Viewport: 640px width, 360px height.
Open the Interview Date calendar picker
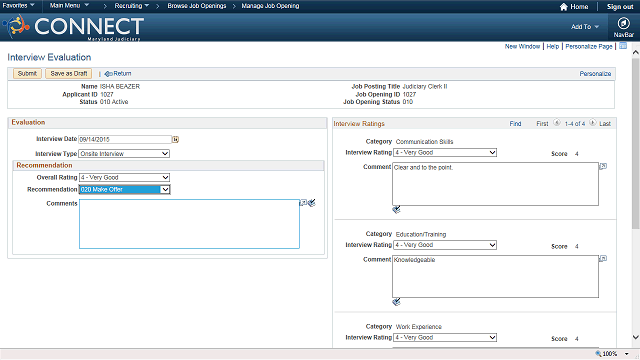click(x=176, y=140)
